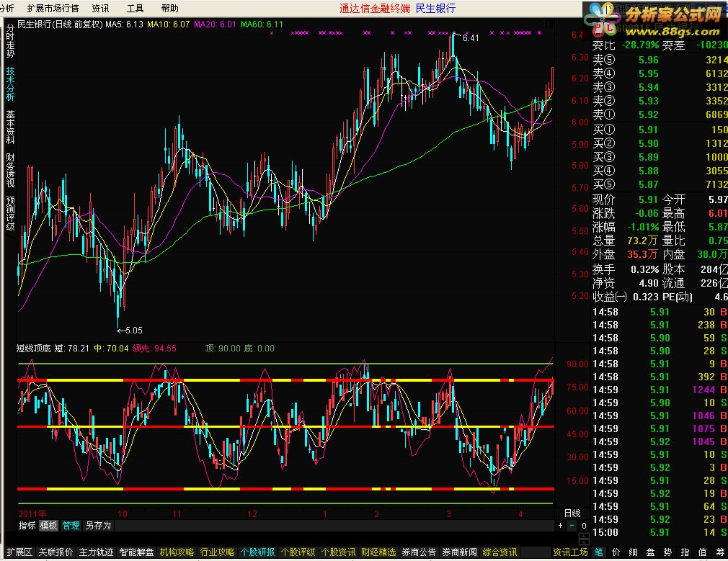Click the 管理 button below the chart
Screen dimensions: 728x561
pos(71,525)
